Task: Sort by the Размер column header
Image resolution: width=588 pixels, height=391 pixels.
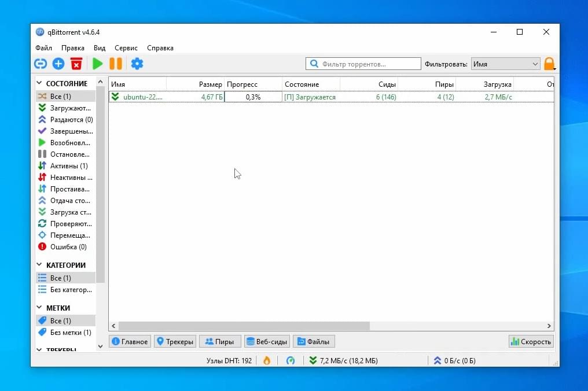Action: pyautogui.click(x=196, y=84)
